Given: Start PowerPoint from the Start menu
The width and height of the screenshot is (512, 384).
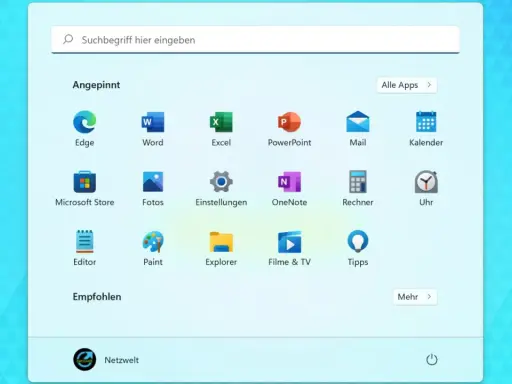Looking at the screenshot, I should [x=289, y=128].
